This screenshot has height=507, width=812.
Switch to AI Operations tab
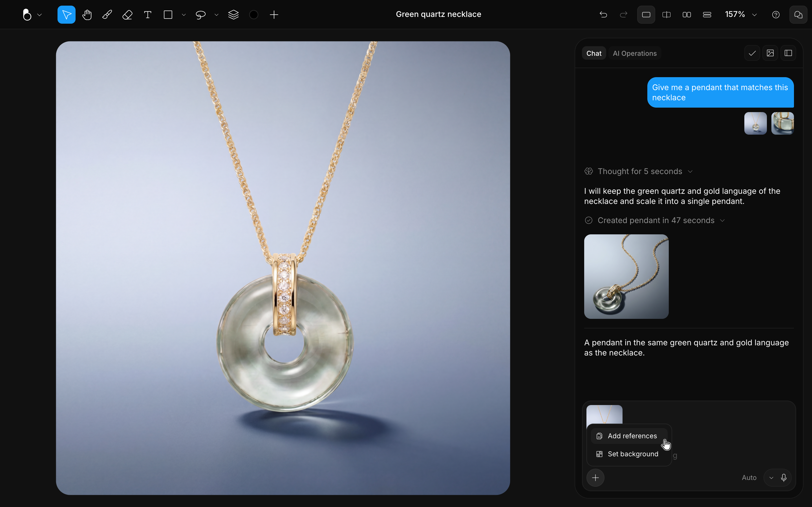pos(634,53)
